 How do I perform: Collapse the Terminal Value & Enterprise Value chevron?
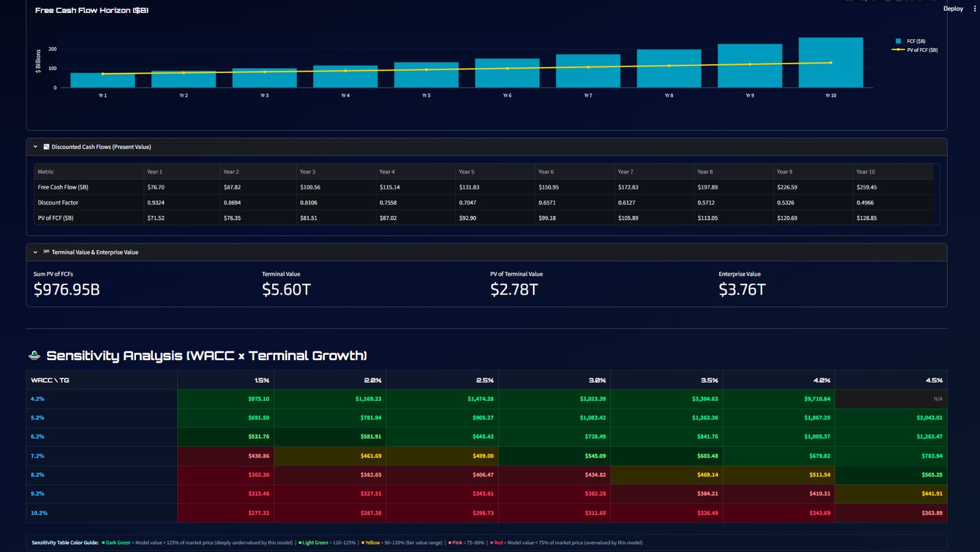tap(36, 252)
